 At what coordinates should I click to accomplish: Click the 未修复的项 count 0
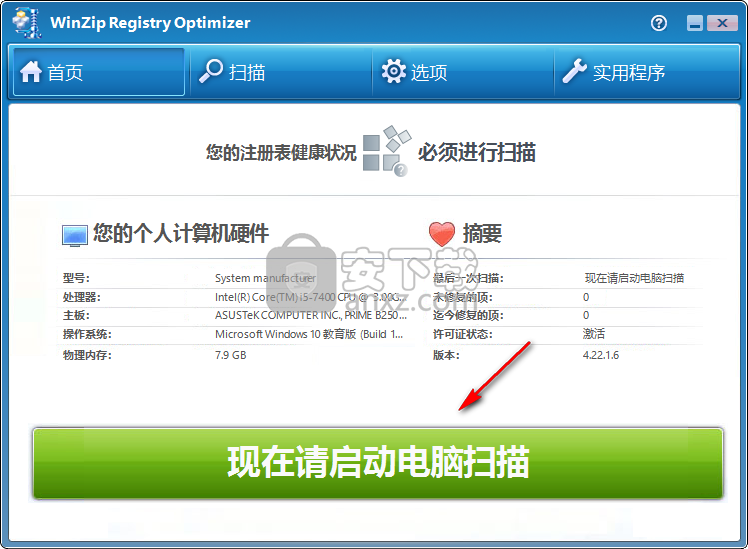click(586, 297)
